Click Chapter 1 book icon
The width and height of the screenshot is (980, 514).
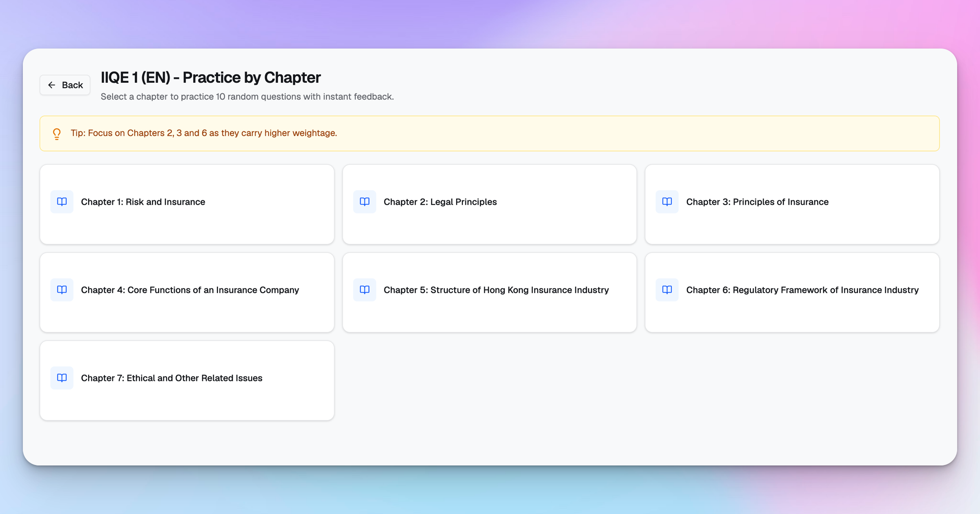[62, 202]
